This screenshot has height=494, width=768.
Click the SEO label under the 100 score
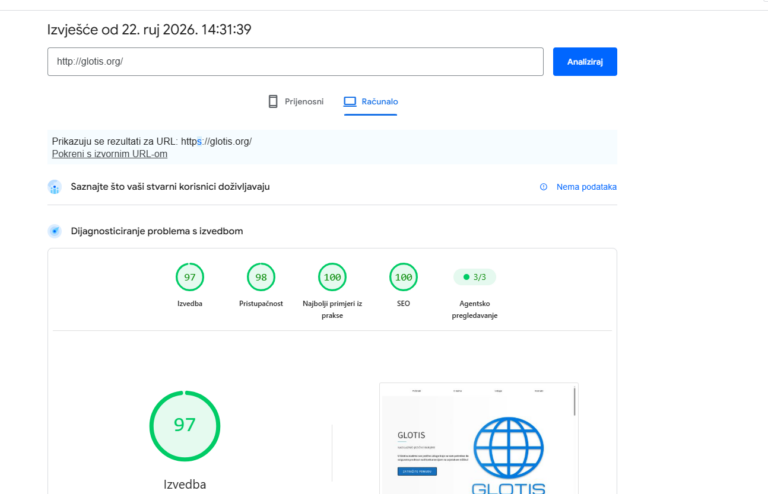(403, 304)
